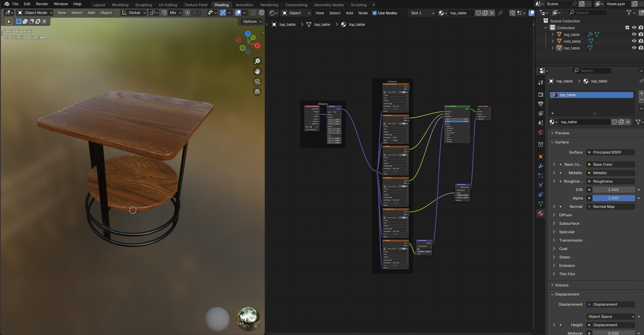Open the Modifiers properties tab
Image resolution: width=644 pixels, height=335 pixels.
(x=541, y=166)
